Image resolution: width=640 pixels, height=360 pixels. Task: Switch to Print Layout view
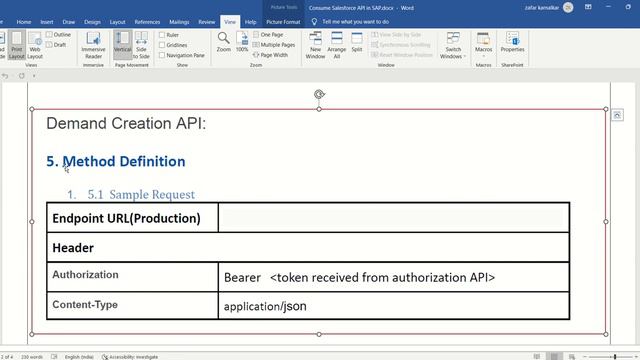16,45
